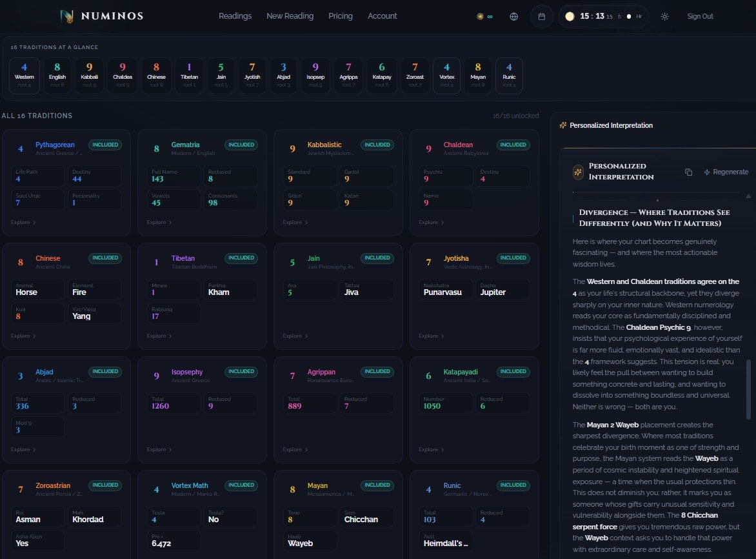Click the sparkle icon beside Personalized Interpretation header
756x559 pixels.
562,125
